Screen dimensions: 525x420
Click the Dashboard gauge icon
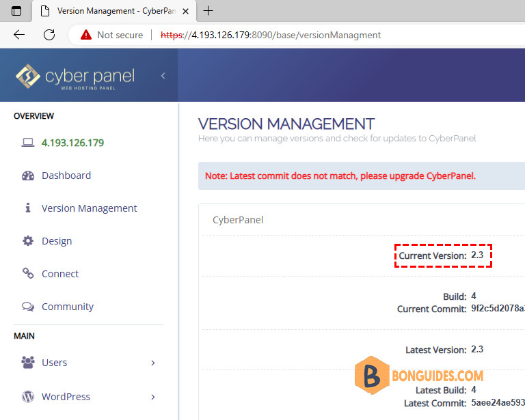click(28, 176)
